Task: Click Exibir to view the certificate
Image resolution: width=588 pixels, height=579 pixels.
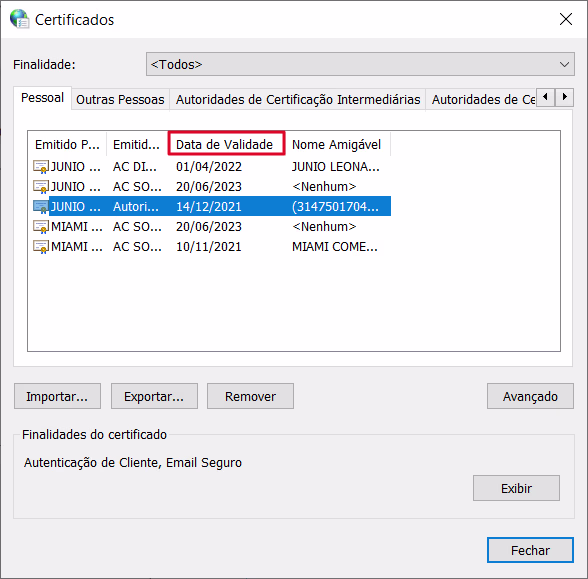Action: (516, 488)
